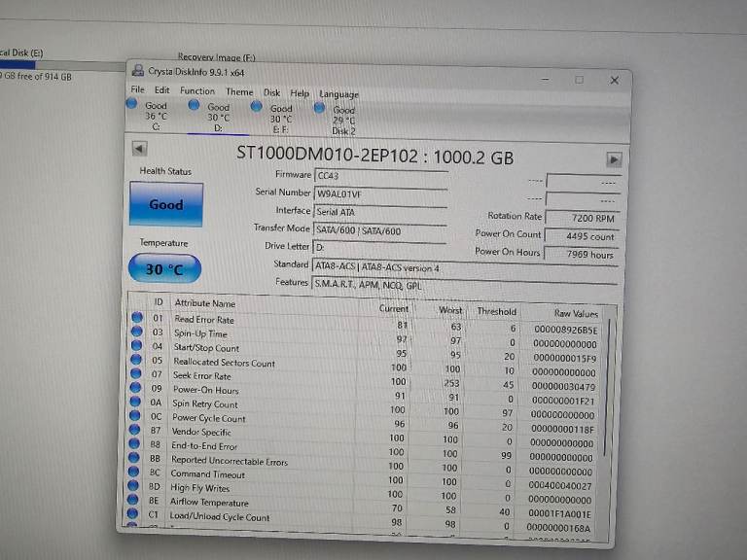Click raw value 00001F1A001E
The width and height of the screenshot is (747, 560).
tap(560, 513)
